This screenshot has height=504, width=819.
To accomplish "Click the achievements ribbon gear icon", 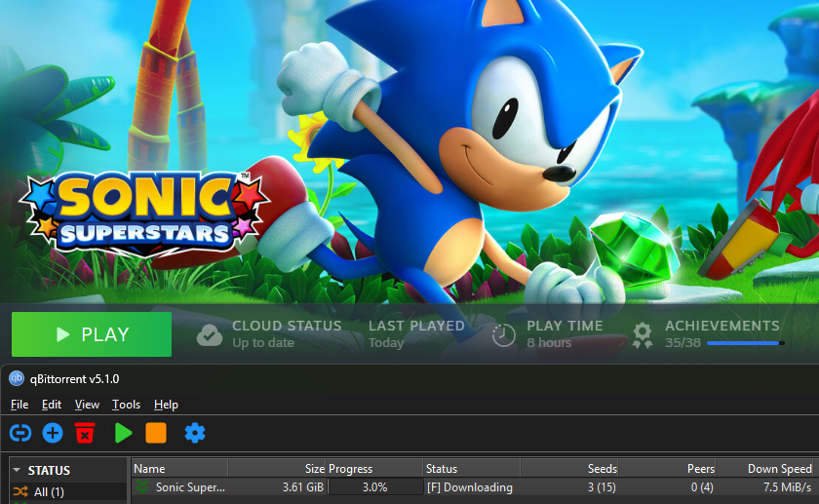I will pos(643,335).
